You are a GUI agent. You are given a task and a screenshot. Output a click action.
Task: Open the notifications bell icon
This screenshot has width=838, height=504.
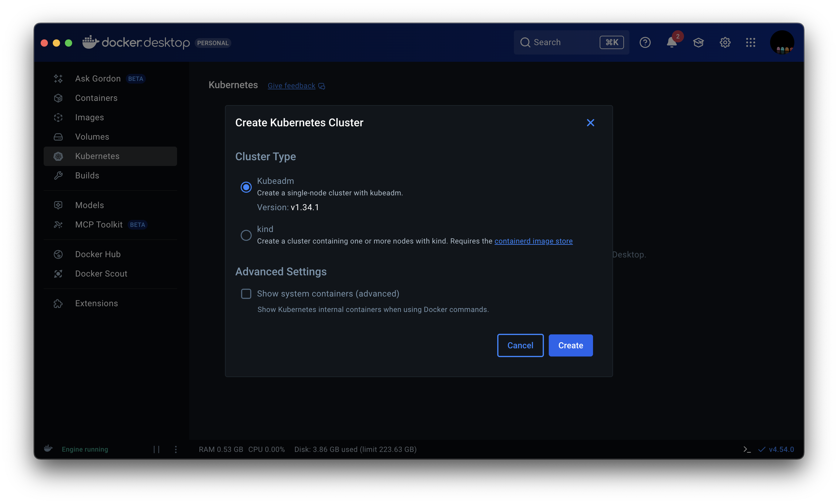coord(672,42)
